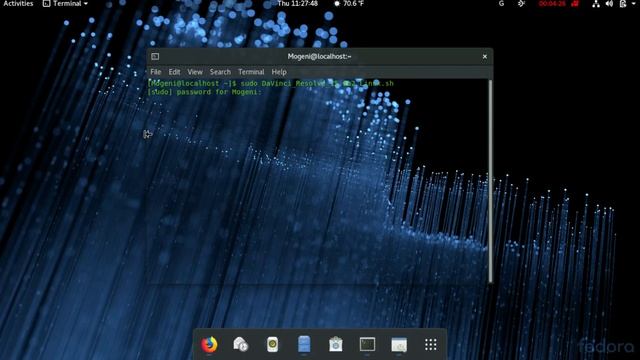Open the Rhythmbox speaker dock icon
This screenshot has height=360, width=640.
click(272, 344)
